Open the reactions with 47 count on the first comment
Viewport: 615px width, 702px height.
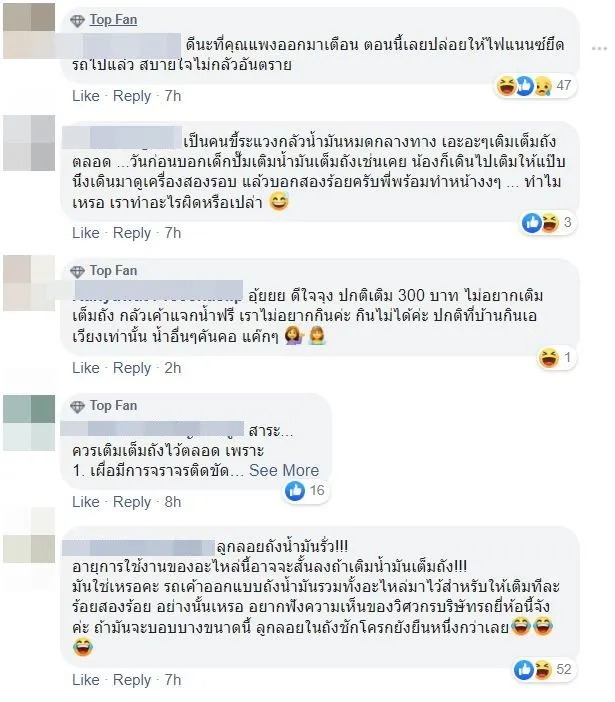click(x=535, y=85)
